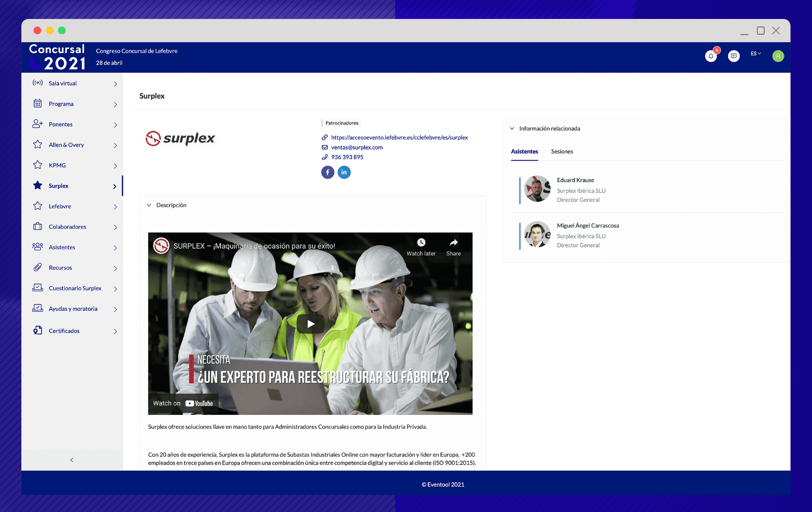Open the chat messages icon
Screen dimensions: 812x512
coord(734,56)
